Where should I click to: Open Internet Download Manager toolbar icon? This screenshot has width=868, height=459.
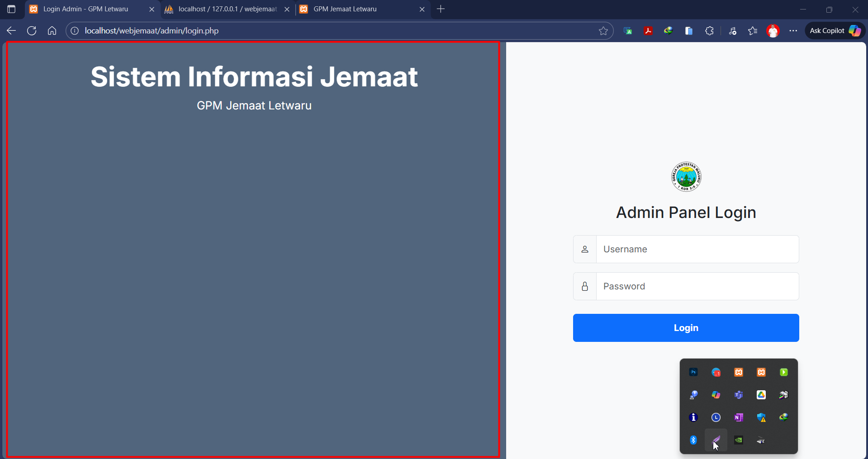click(x=668, y=30)
